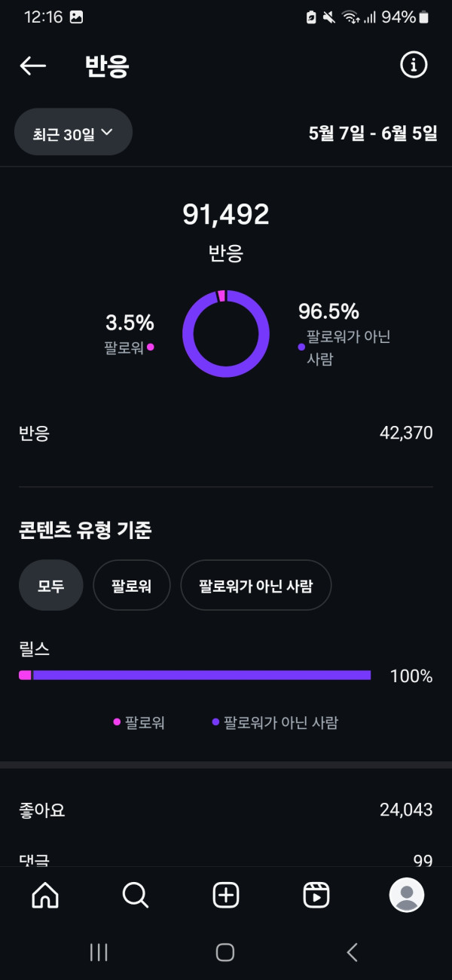Open Search from bottom navigation
The width and height of the screenshot is (452, 980).
coord(136,895)
